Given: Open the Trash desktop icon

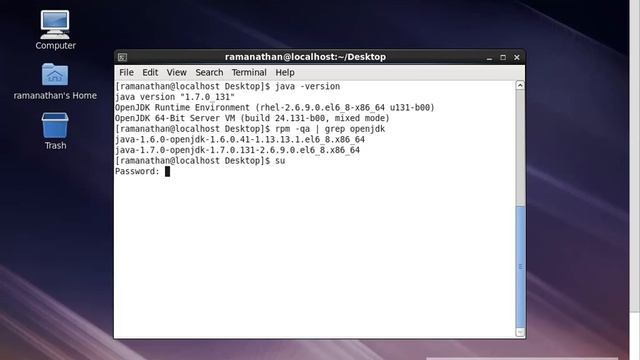Looking at the screenshot, I should pos(55,125).
